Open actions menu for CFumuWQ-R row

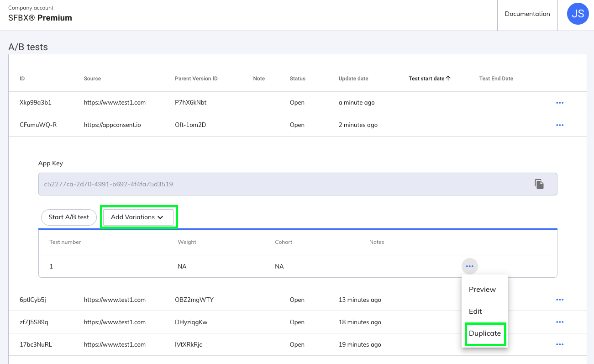[560, 125]
